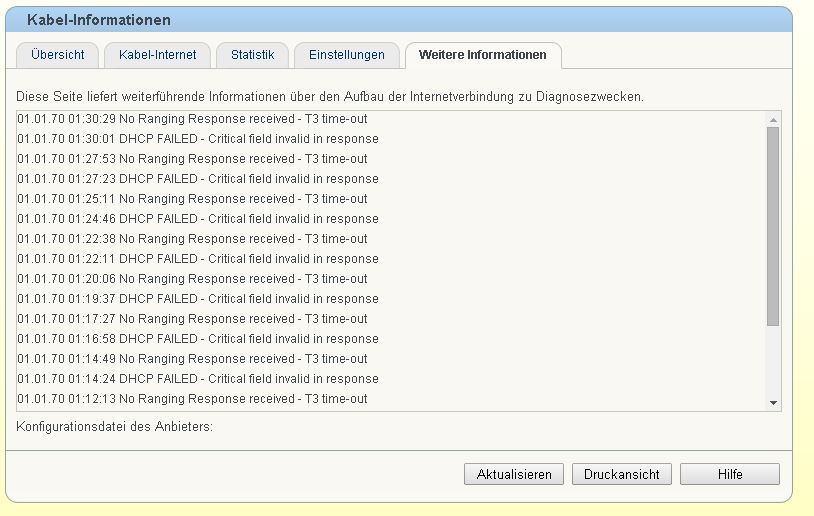Click the 01:30:01 DHCP FAILED log line
The width and height of the screenshot is (814, 516).
pyautogui.click(x=198, y=139)
